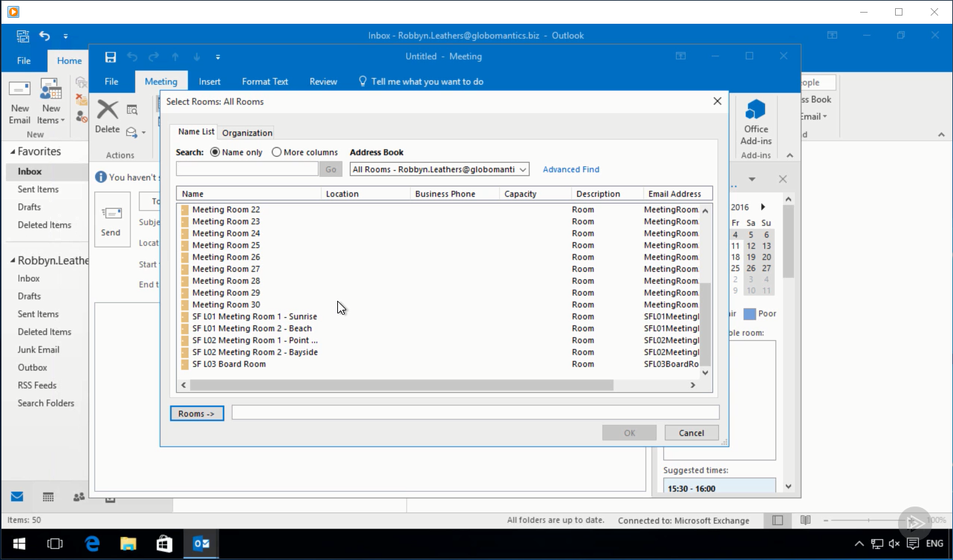Close the Room Finder pane
This screenshot has width=953, height=560.
click(x=782, y=179)
